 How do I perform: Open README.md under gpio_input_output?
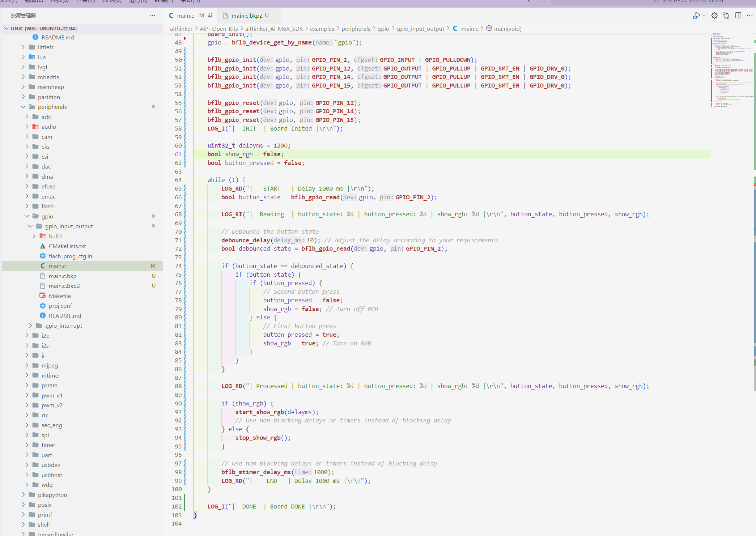[82, 316]
